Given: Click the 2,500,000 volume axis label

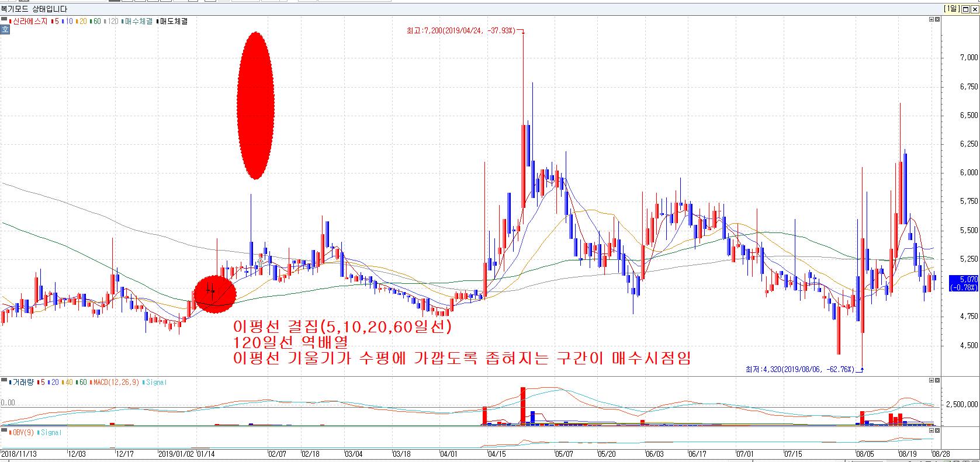Looking at the screenshot, I should click(x=962, y=404).
